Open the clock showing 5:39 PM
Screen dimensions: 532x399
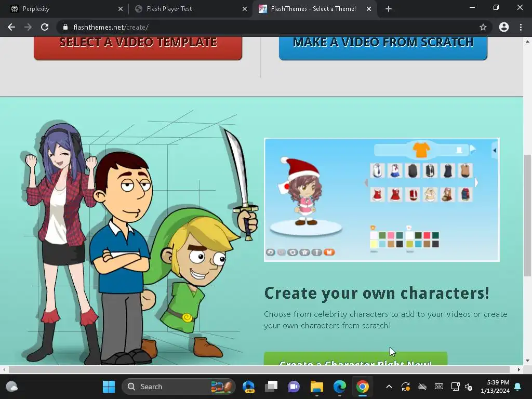coord(495,387)
